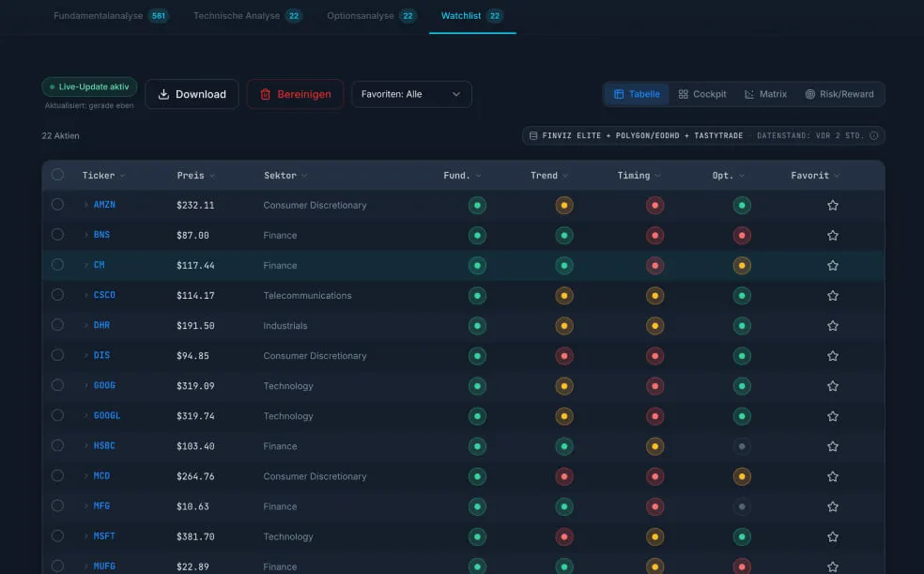This screenshot has width=924, height=574.
Task: Click Telecommunications sector in CSCO row
Action: tap(307, 295)
